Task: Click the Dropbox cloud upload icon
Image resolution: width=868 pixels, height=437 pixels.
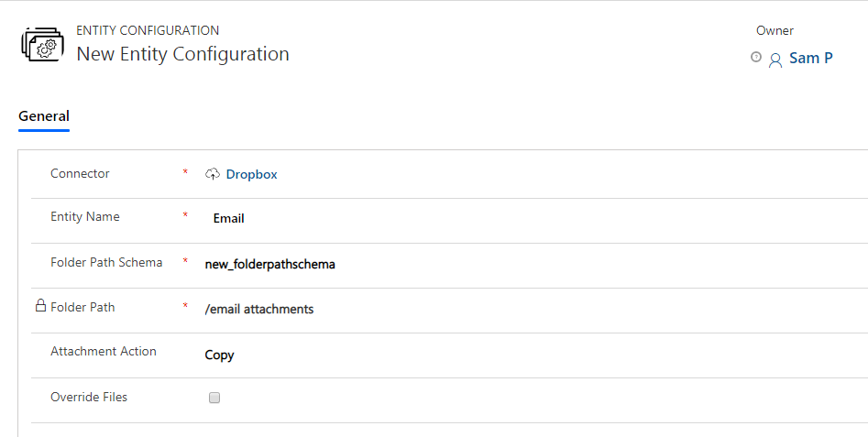Action: point(213,174)
